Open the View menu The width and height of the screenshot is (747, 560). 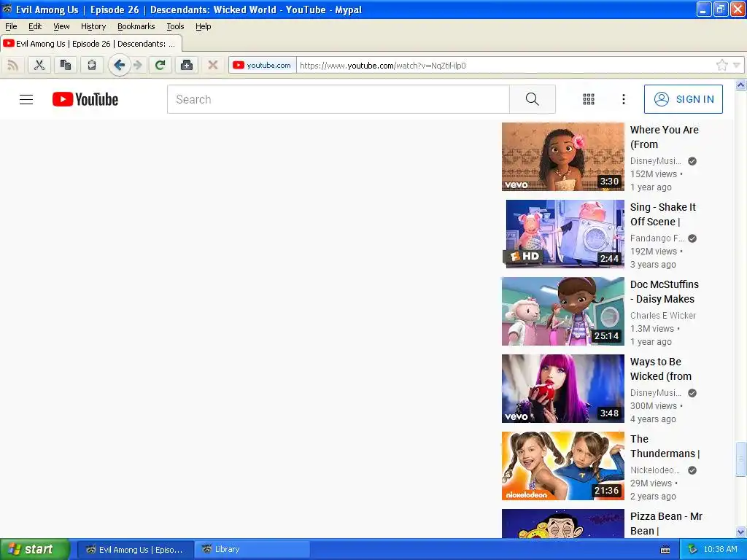[x=61, y=27]
